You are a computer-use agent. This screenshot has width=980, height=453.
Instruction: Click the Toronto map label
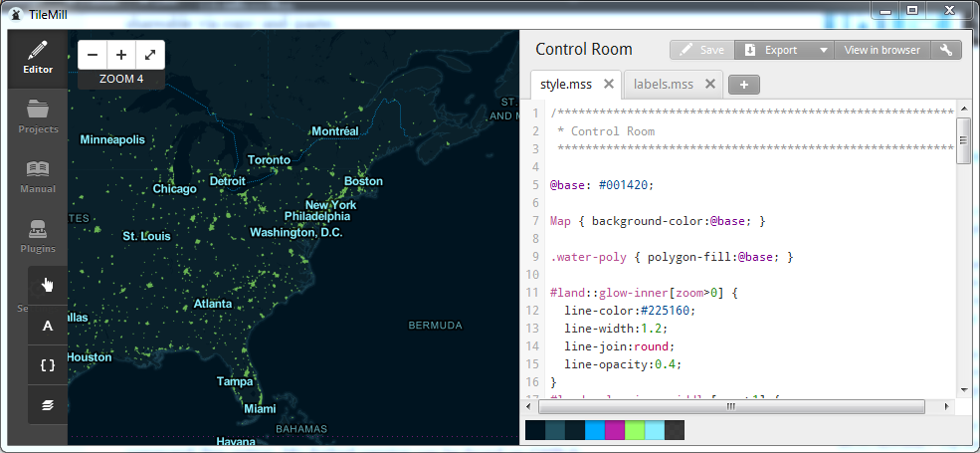(x=270, y=159)
